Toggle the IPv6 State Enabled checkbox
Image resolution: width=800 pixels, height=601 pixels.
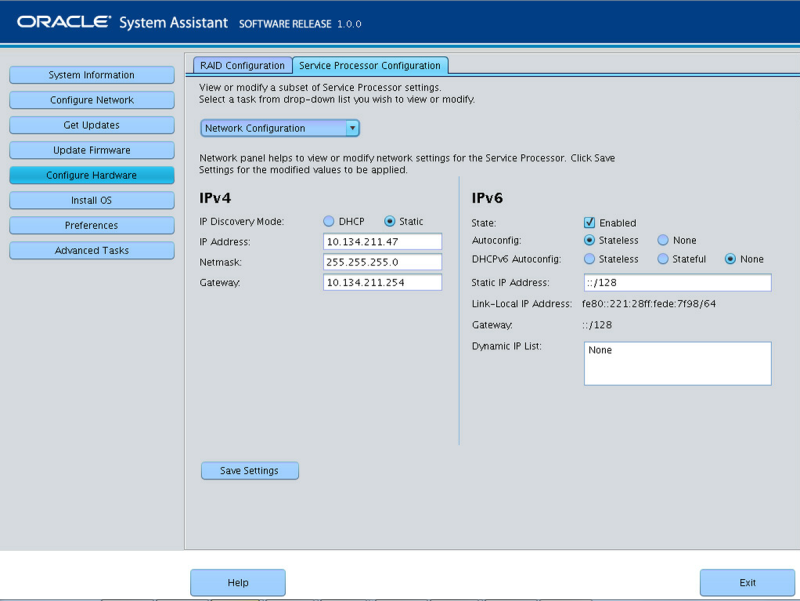pyautogui.click(x=589, y=222)
